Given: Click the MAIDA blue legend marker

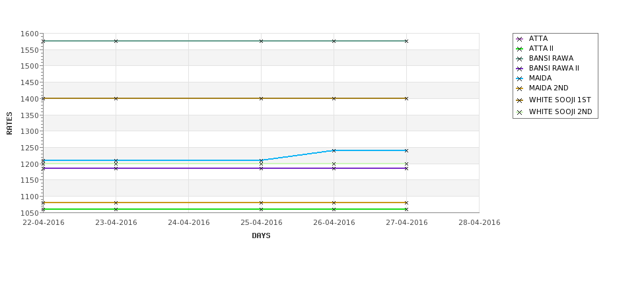Looking at the screenshot, I should tap(519, 79).
